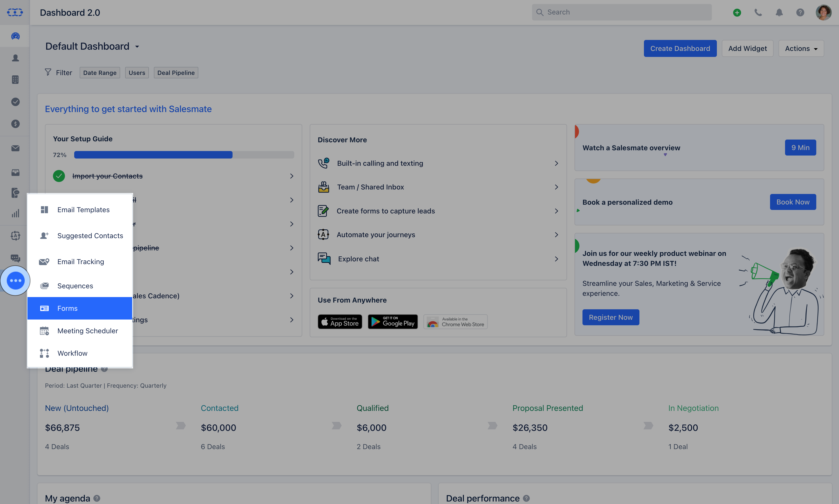Viewport: 839px width, 504px height.
Task: Select the Deals dollar icon in sidebar
Action: tap(15, 124)
